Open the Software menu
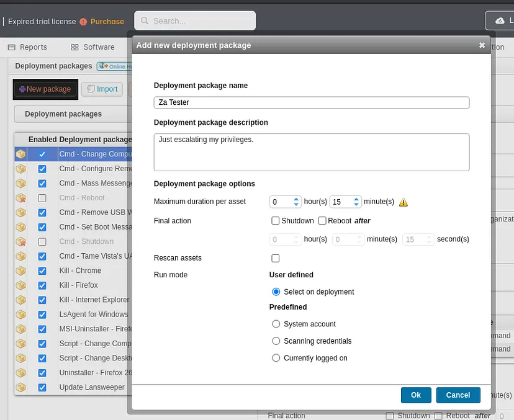Screen dimensions: 514x420 click(92, 47)
